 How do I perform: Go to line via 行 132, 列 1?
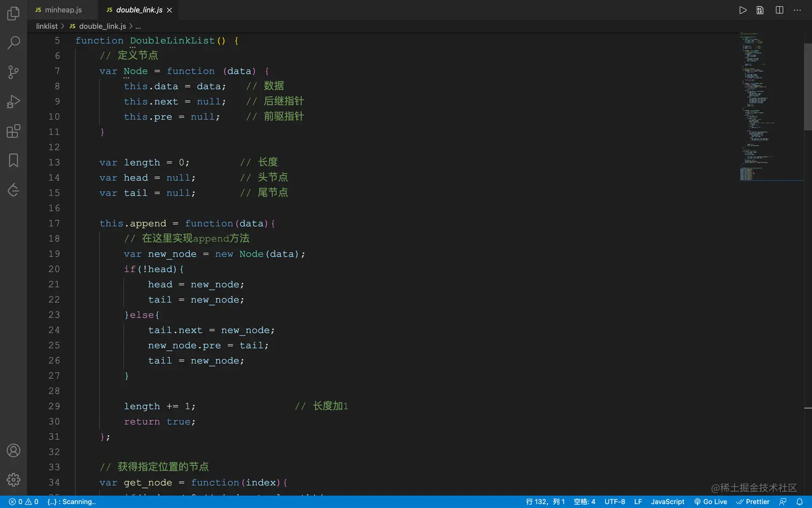(545, 502)
